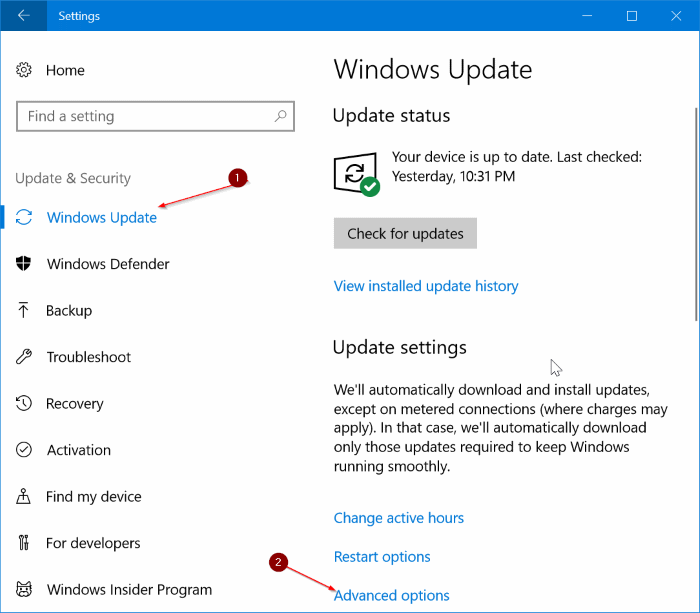Screen dimensions: 700x613
Task: Click Restart options link
Action: (x=382, y=557)
